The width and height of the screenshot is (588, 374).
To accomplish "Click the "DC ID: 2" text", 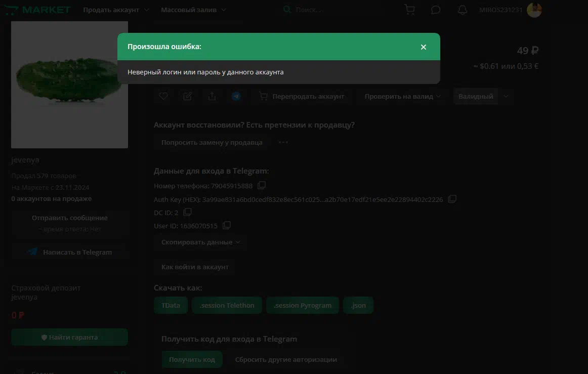I will click(x=166, y=213).
